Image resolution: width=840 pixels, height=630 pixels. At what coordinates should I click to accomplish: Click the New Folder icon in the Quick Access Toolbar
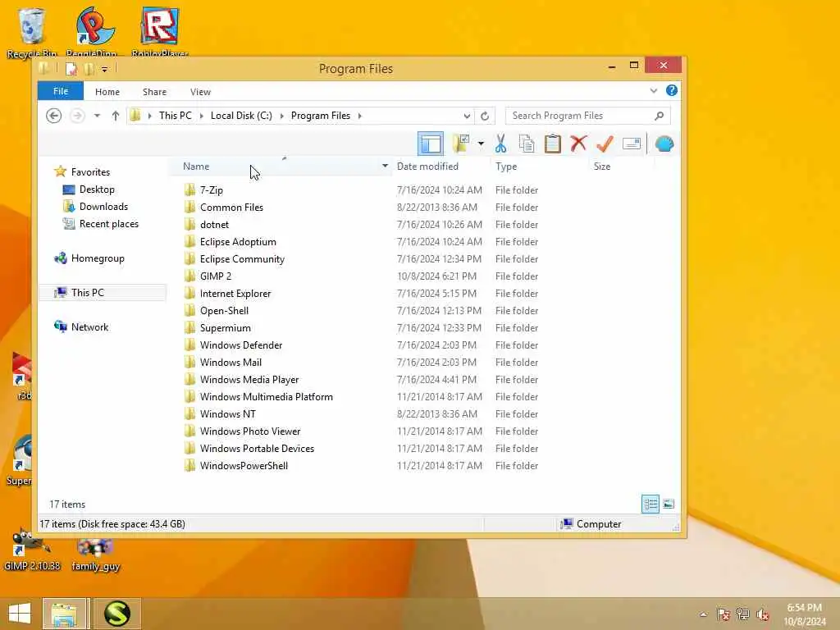click(89, 69)
